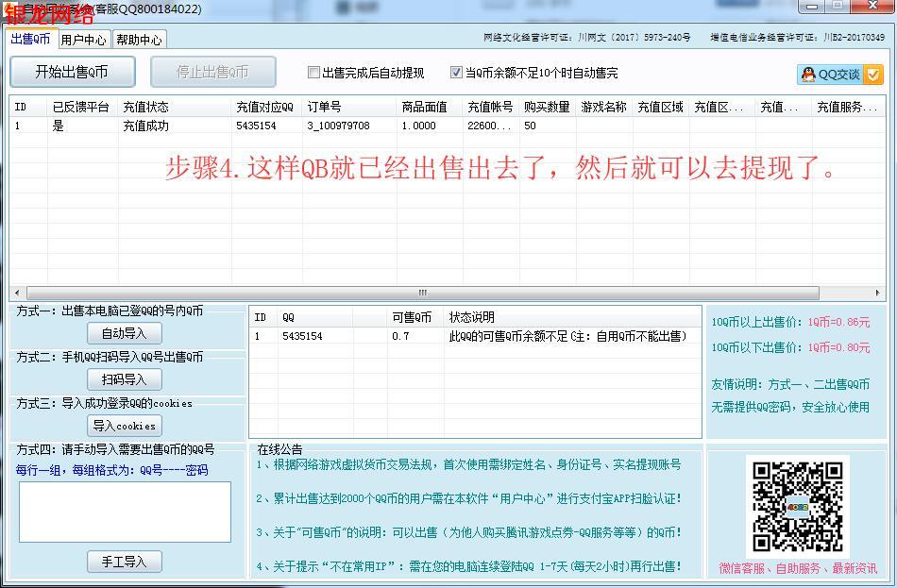Click the WeChat customer service QR code

click(x=797, y=506)
